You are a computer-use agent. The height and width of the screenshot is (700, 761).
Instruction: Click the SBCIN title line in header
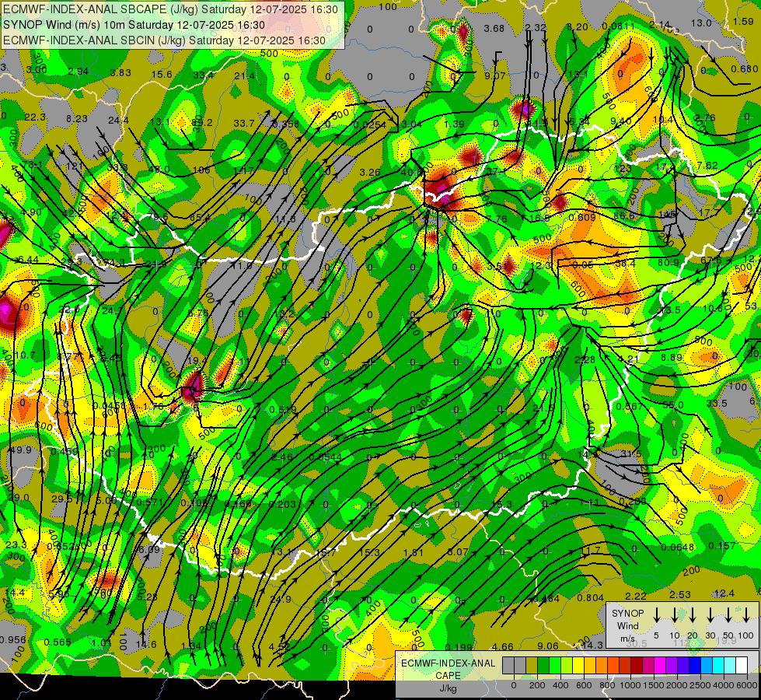[164, 40]
